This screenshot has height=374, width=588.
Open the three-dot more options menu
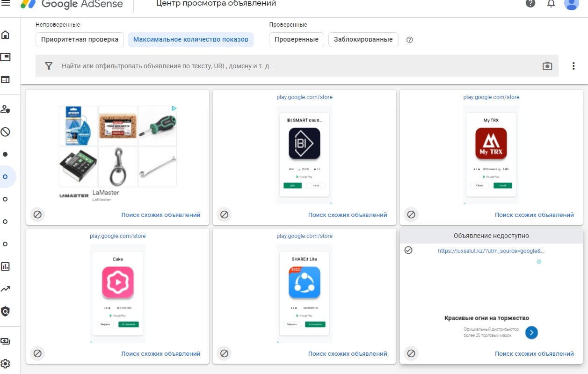pyautogui.click(x=573, y=66)
